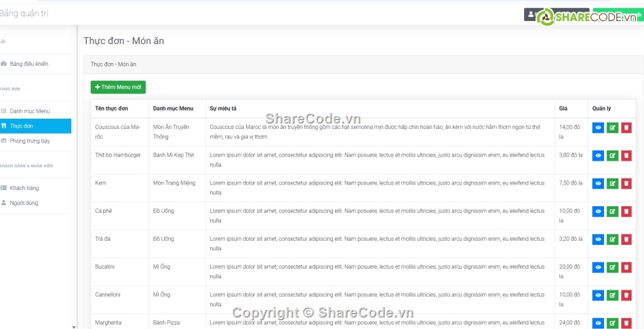The width and height of the screenshot is (644, 329).
Task: Delete the Couscous của Ma-rốc entry
Action: click(626, 128)
